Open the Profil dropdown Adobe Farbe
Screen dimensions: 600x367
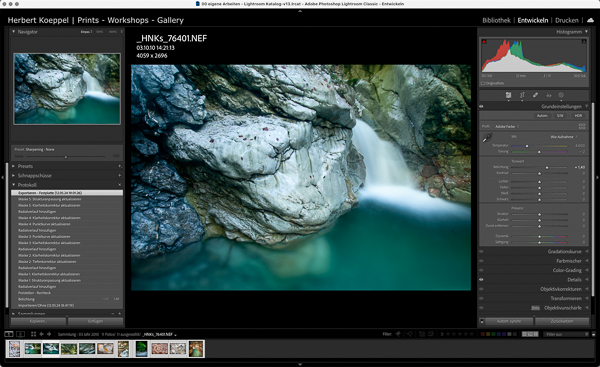click(507, 126)
